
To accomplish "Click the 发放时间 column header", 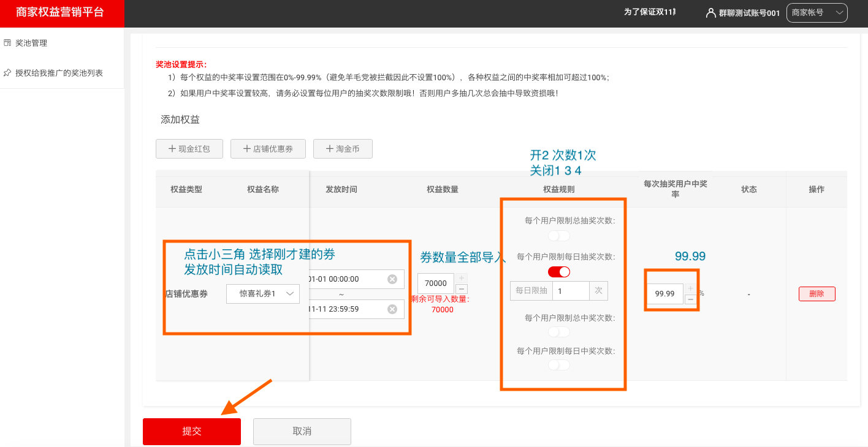I will coord(341,189).
